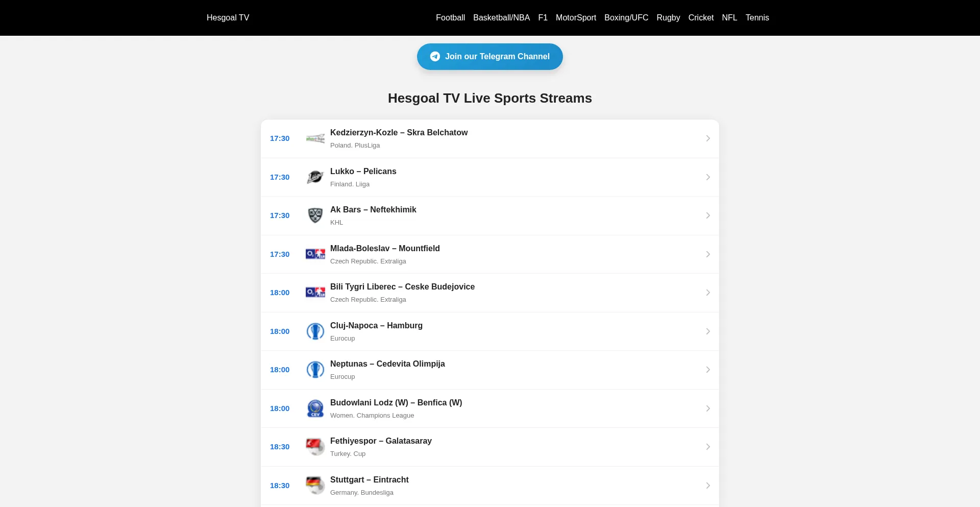This screenshot has width=980, height=507.
Task: Open Mlada-Boleslav – Mountfield row chevron
Action: (708, 254)
